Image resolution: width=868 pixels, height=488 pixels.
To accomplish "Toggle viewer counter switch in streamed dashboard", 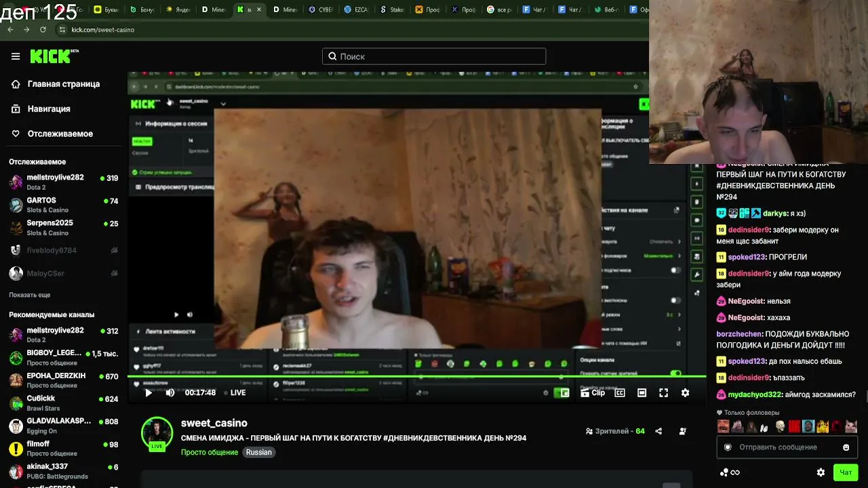I will 675,373.
